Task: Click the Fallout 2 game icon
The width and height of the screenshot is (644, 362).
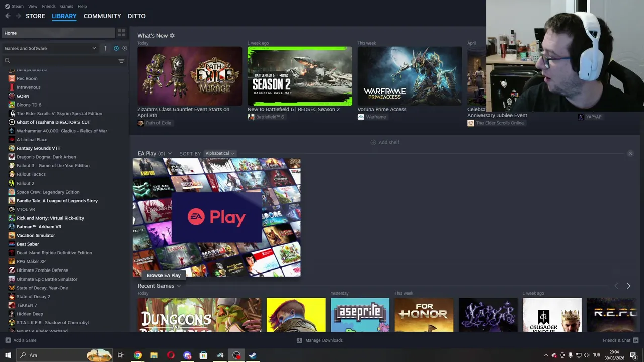Action: (12, 183)
